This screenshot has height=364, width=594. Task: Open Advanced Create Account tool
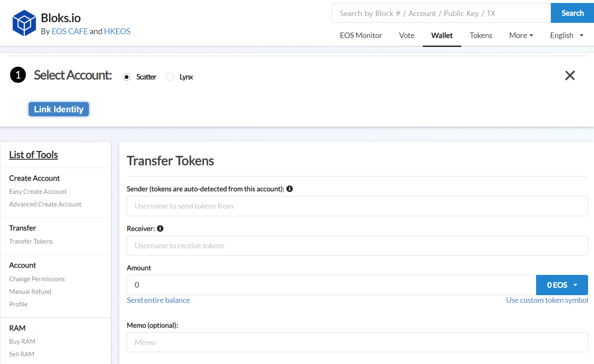coord(45,204)
